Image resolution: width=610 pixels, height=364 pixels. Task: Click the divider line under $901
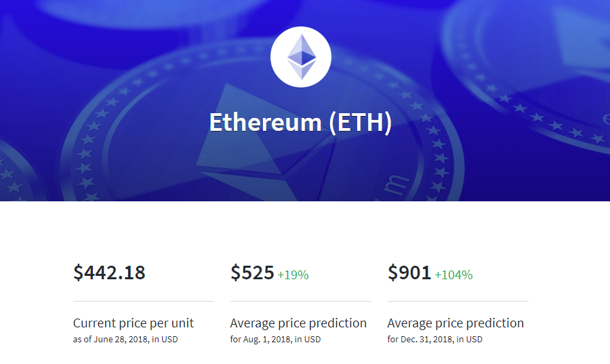(x=458, y=301)
